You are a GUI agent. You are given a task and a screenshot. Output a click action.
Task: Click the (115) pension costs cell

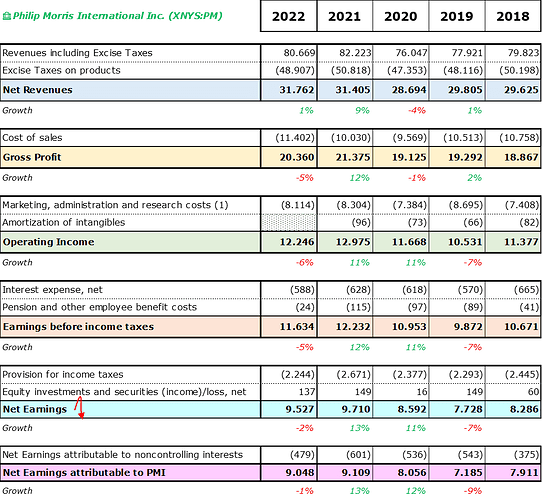point(358,307)
